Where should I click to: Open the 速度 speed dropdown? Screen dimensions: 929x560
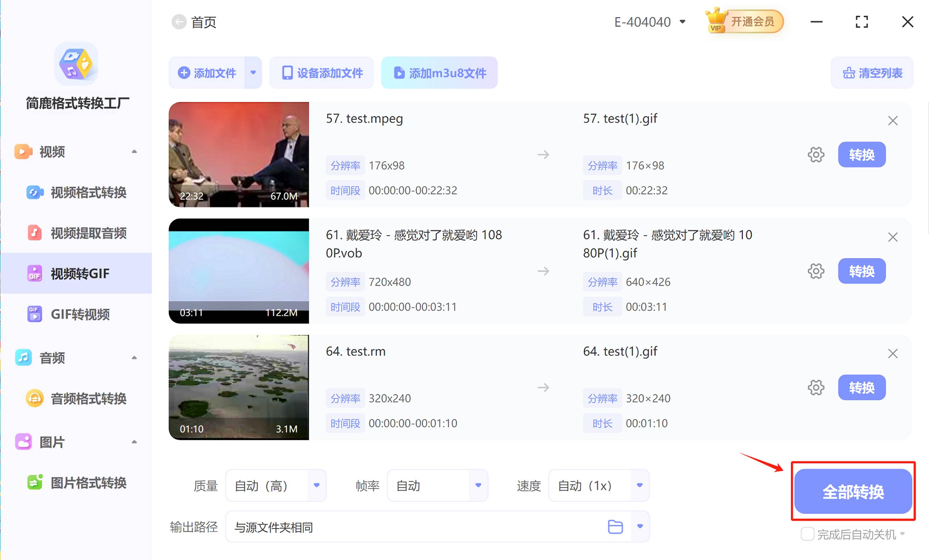pyautogui.click(x=639, y=486)
